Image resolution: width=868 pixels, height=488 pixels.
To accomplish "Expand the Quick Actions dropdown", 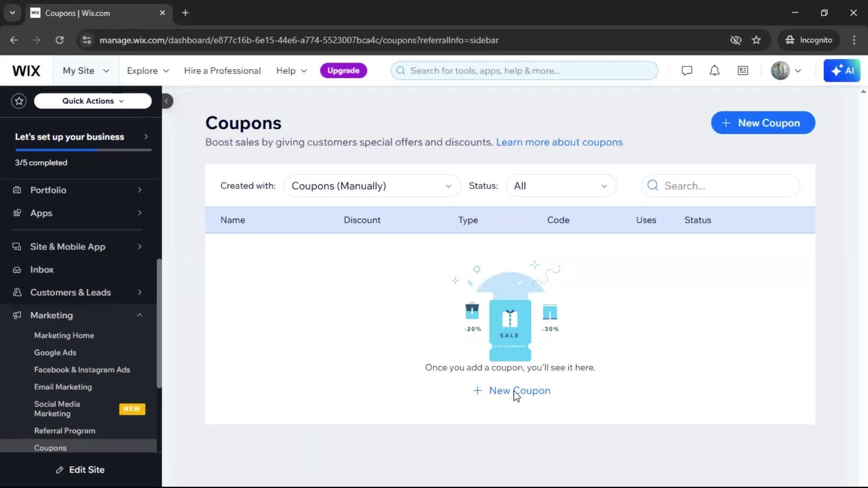I will click(x=93, y=101).
